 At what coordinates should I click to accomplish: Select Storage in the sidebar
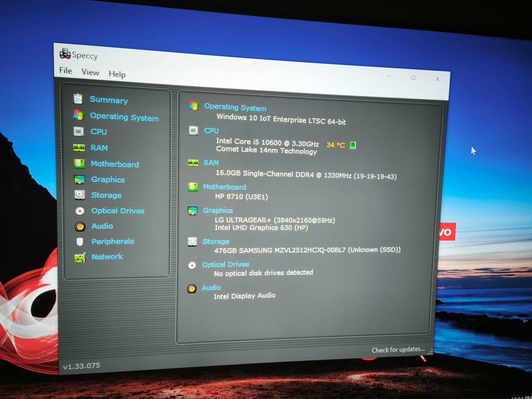click(107, 195)
